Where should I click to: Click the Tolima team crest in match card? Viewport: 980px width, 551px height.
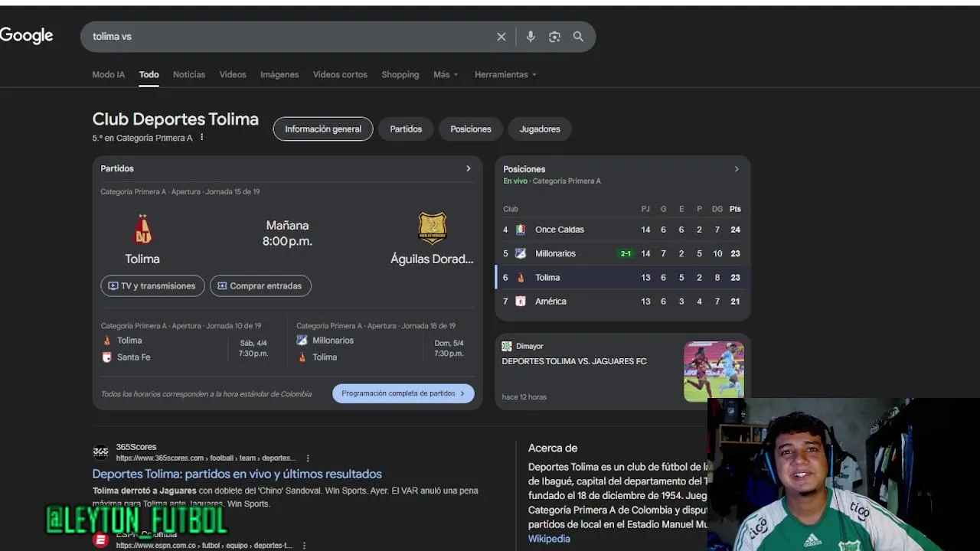pyautogui.click(x=142, y=229)
